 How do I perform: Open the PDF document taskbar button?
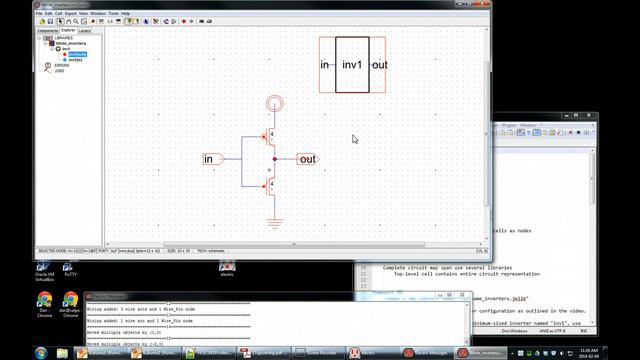click(x=263, y=353)
